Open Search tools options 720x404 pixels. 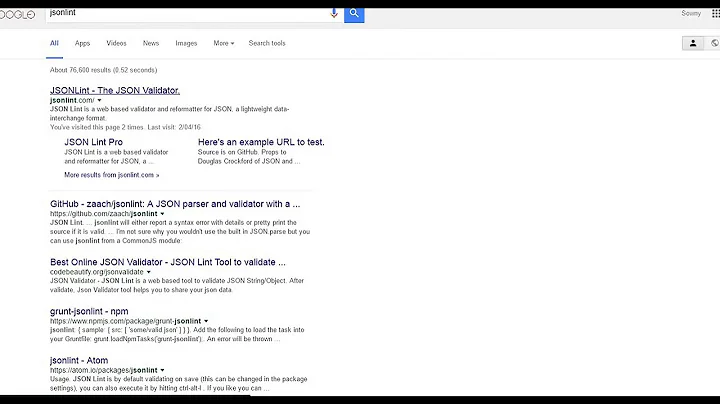[267, 43]
